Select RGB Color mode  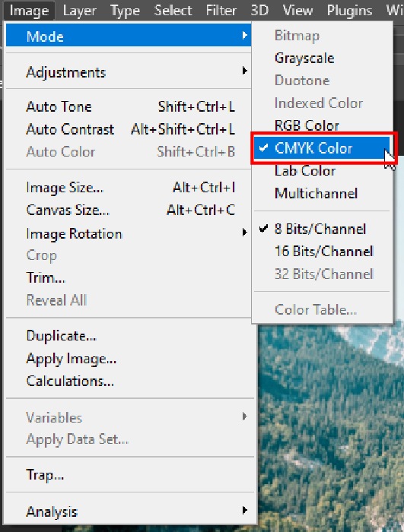[322, 125]
